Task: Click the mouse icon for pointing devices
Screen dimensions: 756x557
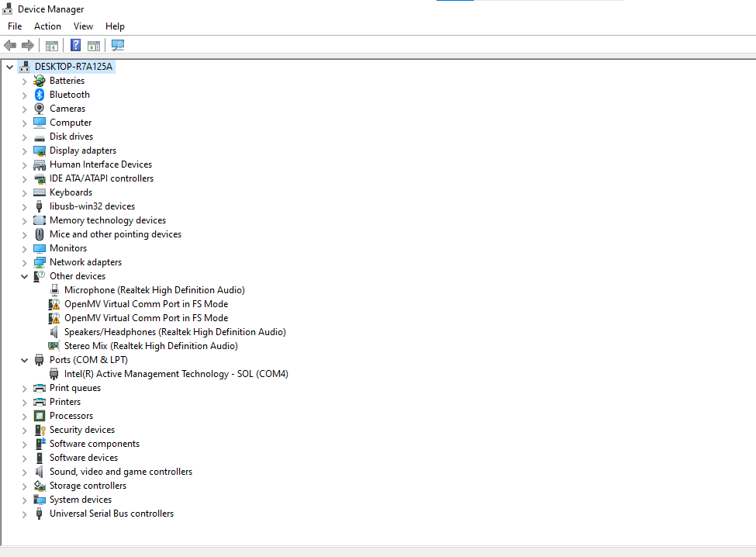Action: click(x=40, y=234)
